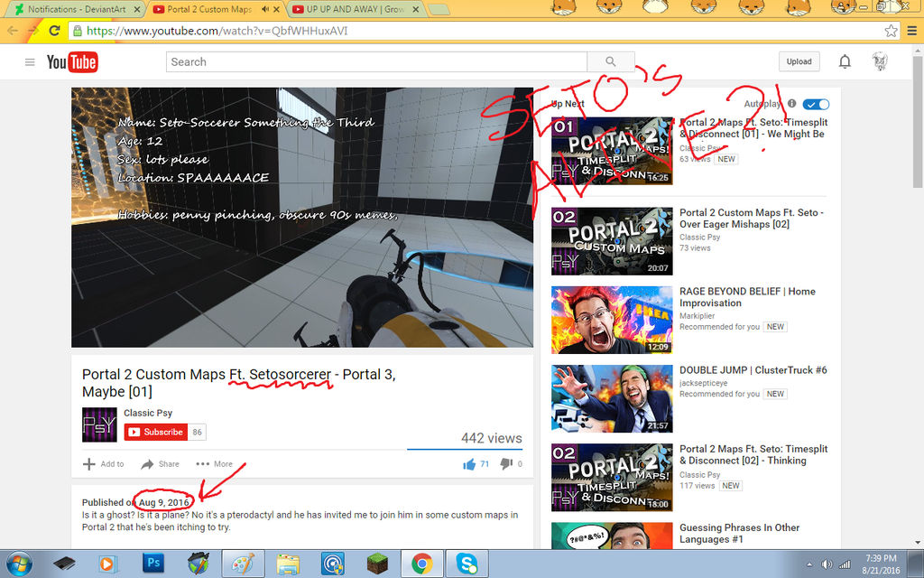This screenshot has height=578, width=924.
Task: Close the Notifications - DeviantArt tab
Action: (137, 9)
